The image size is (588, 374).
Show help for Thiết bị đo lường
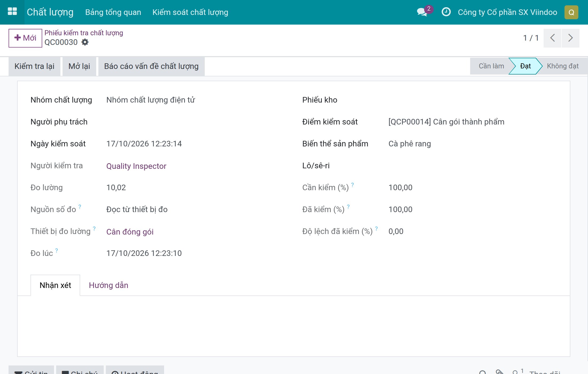coord(94,228)
